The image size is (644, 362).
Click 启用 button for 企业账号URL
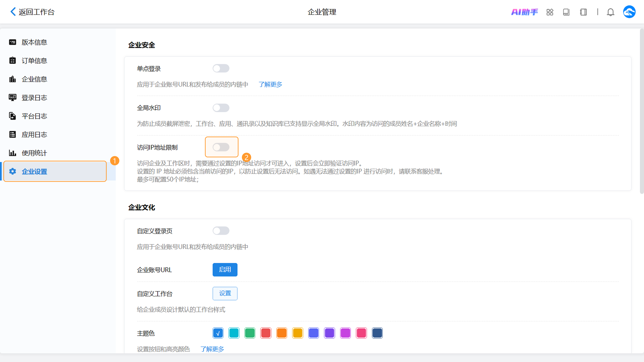pyautogui.click(x=225, y=270)
